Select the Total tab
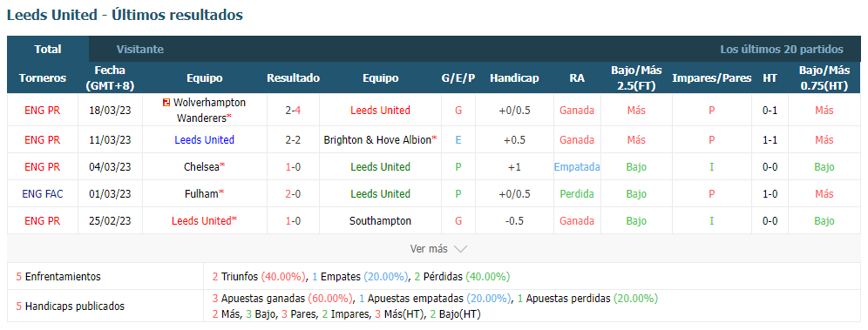 point(48,50)
